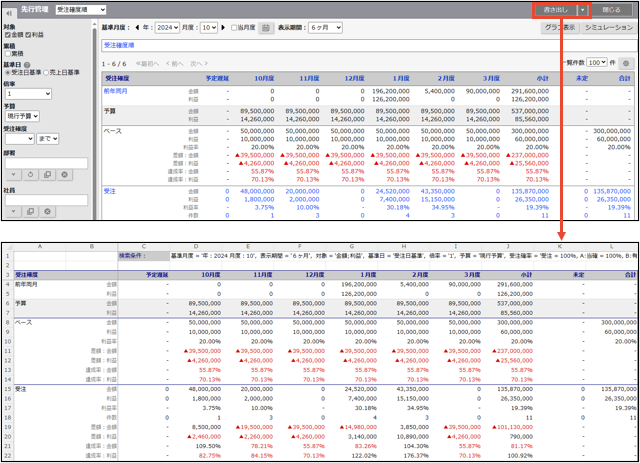The width and height of the screenshot is (640, 463).
Task: Open the 社員 selection window icon
Action: 30,211
